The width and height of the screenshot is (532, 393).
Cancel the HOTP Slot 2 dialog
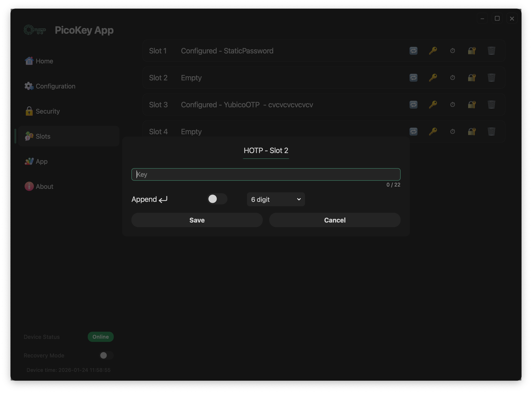coord(334,220)
